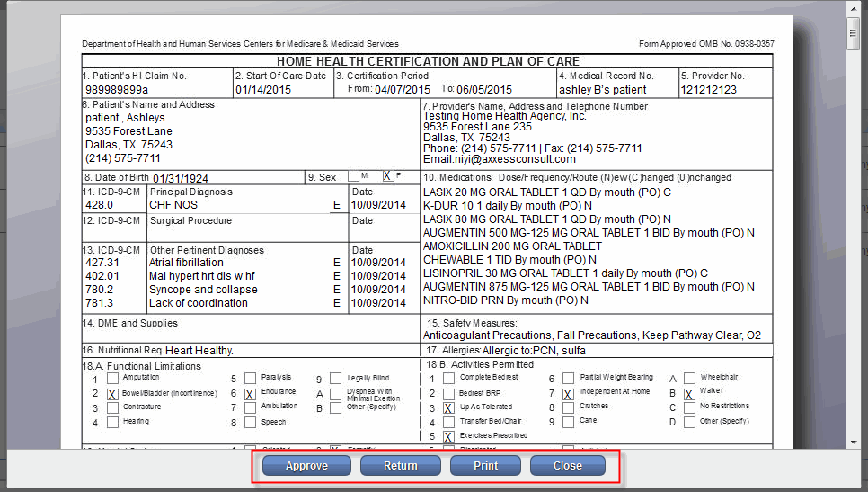This screenshot has height=492, width=868.
Task: Select the Legally Blind checkbox
Action: (x=335, y=380)
